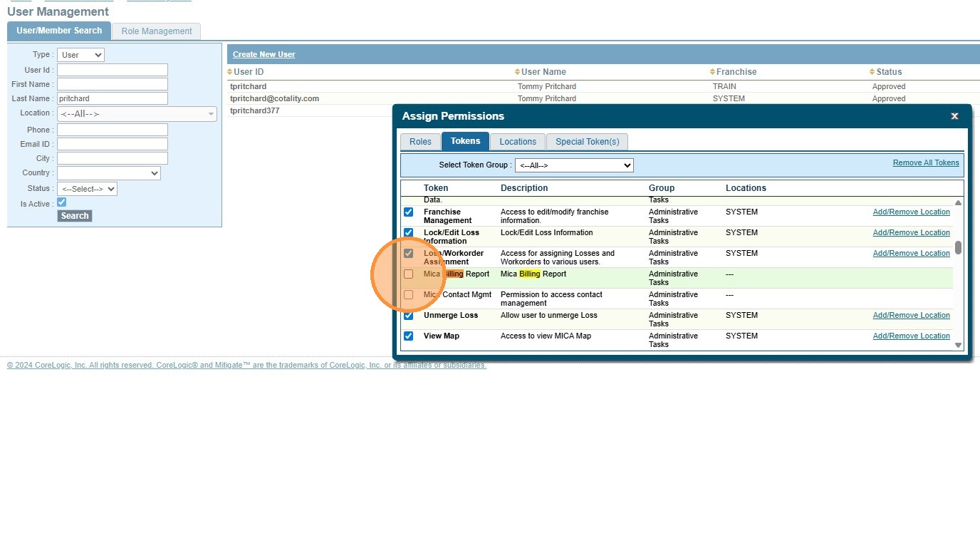Click Add/Remove Location for View Map
Image resolution: width=980 pixels, height=548 pixels.
tap(912, 336)
